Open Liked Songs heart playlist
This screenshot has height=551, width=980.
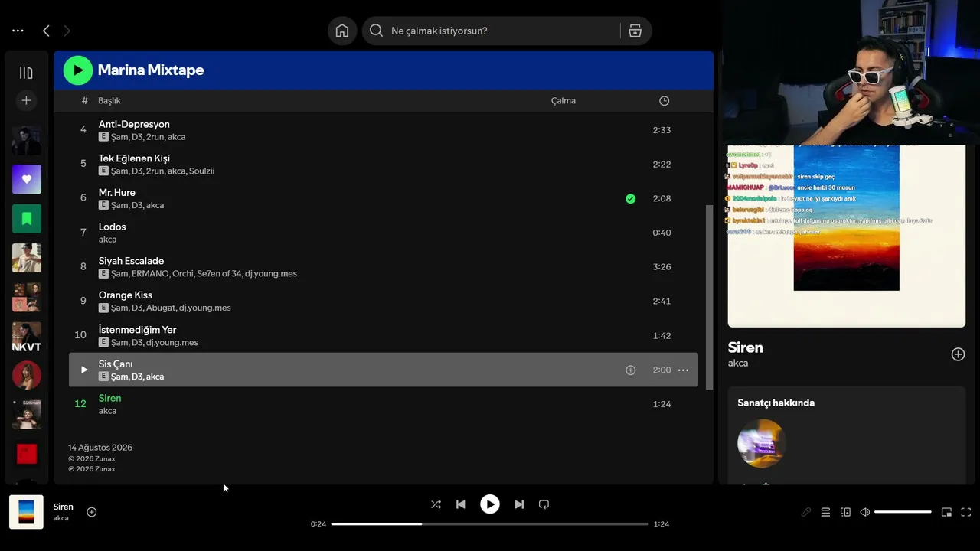point(27,179)
